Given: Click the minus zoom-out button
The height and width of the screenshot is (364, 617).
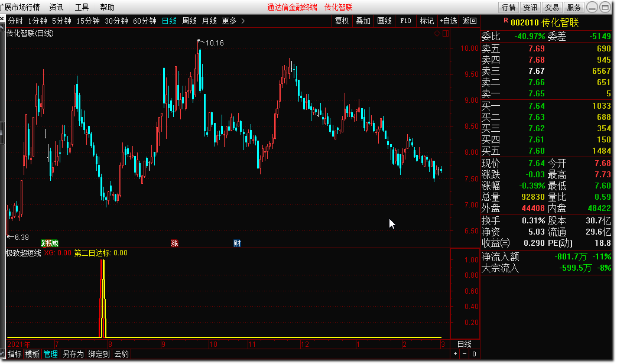Looking at the screenshot, I should [465, 354].
